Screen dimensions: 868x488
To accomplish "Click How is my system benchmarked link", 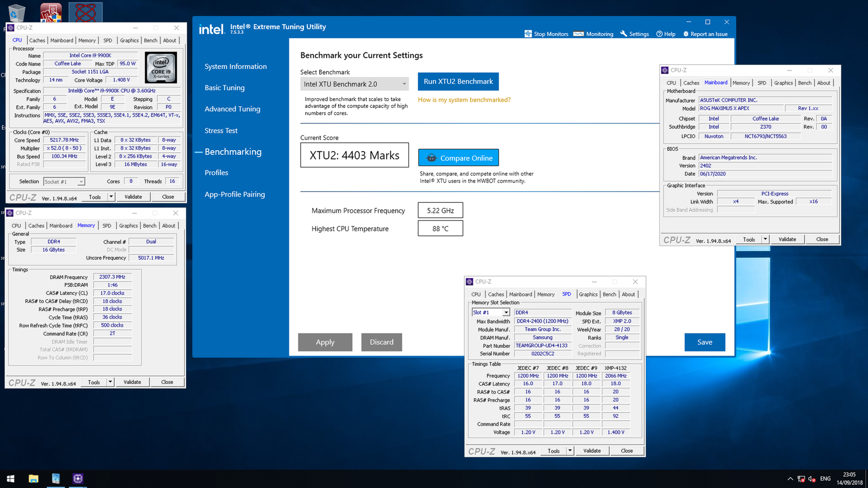I will [464, 100].
